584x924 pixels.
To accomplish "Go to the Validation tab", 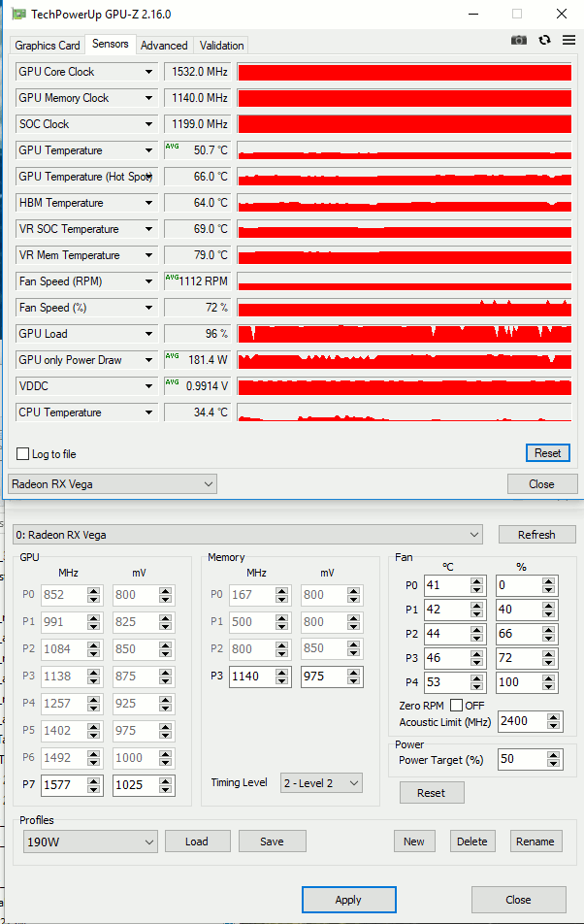I will click(x=221, y=46).
